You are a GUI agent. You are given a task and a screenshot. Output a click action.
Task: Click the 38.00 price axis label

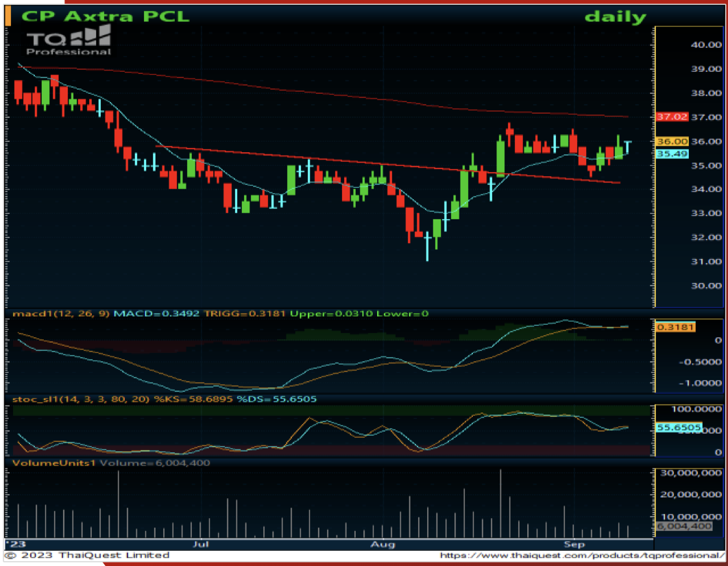point(706,93)
